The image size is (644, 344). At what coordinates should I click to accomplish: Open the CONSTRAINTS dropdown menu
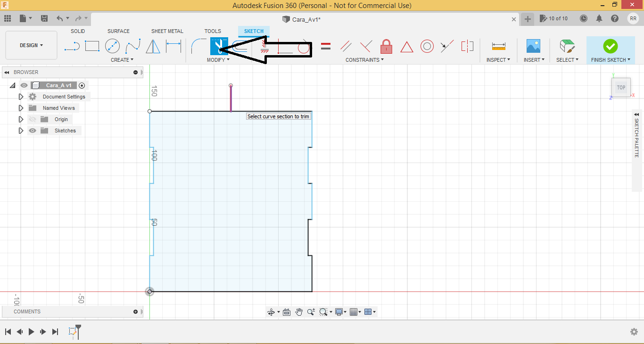(x=364, y=60)
